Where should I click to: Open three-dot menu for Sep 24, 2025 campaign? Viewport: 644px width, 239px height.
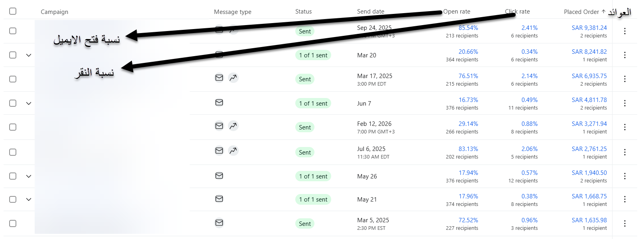(x=624, y=31)
